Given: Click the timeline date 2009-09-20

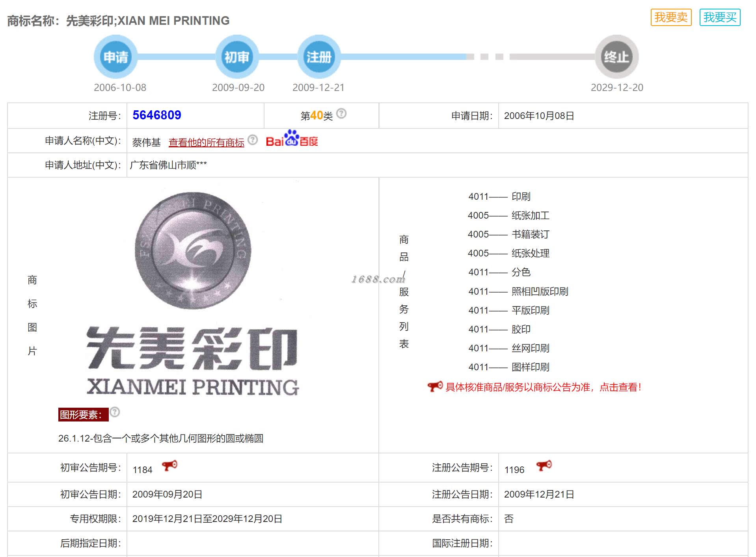Looking at the screenshot, I should (x=238, y=87).
